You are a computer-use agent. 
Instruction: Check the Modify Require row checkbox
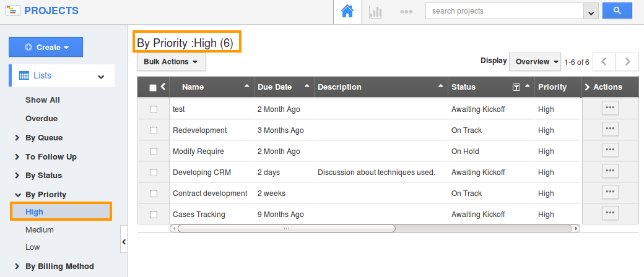point(154,151)
